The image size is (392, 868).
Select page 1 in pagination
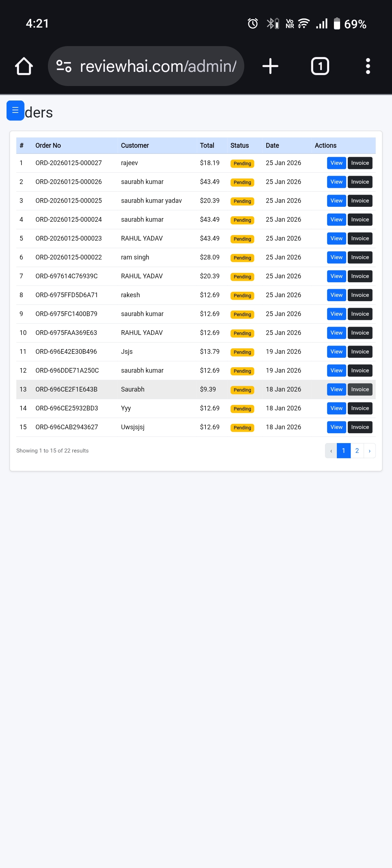(343, 451)
